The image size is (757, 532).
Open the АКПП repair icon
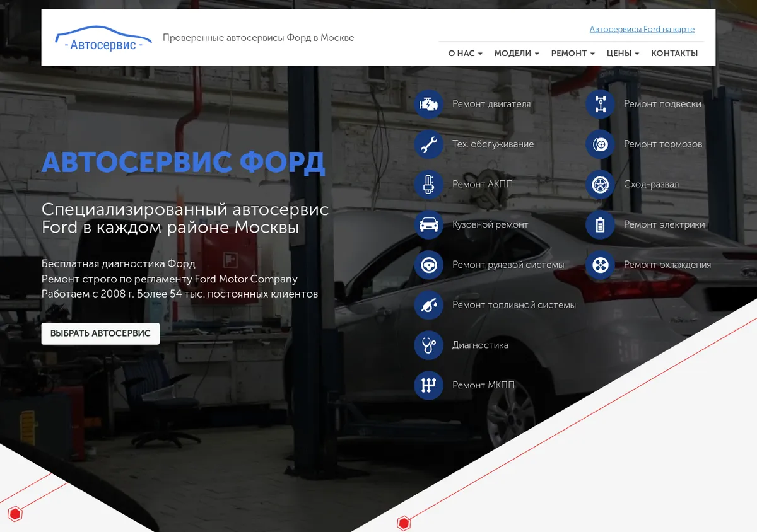(x=429, y=185)
